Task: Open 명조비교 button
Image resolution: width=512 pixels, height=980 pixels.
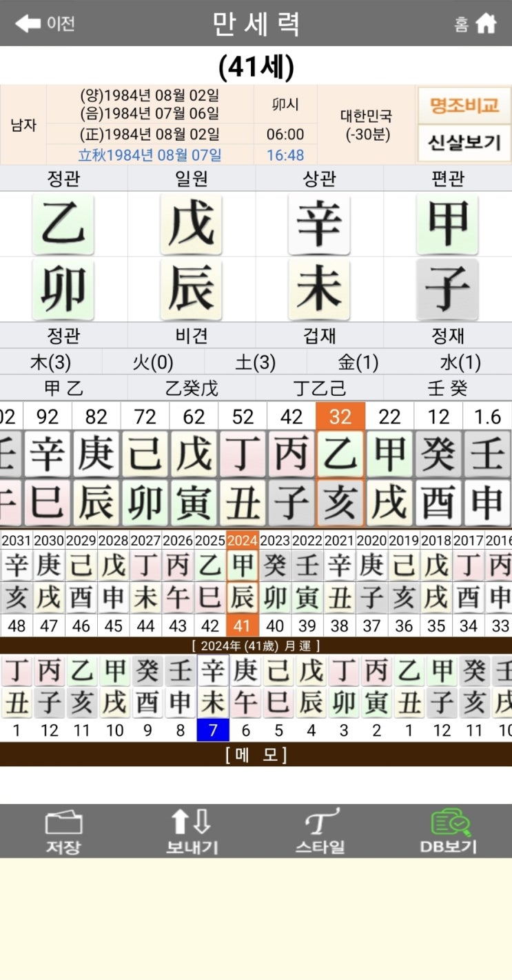Action: coord(464,106)
